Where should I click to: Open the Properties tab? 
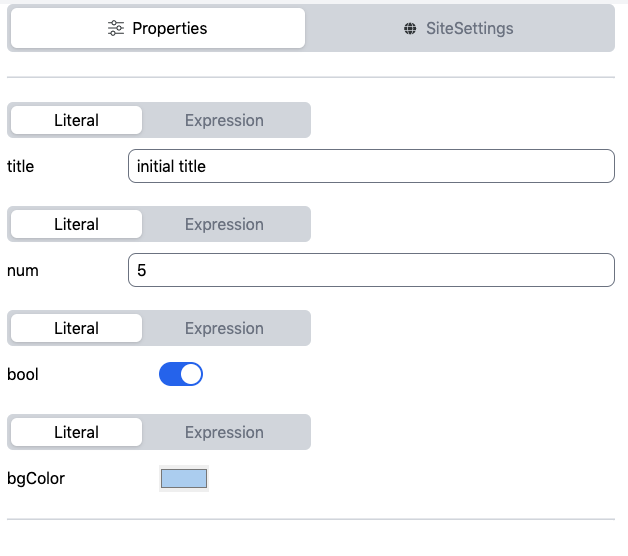point(158,28)
